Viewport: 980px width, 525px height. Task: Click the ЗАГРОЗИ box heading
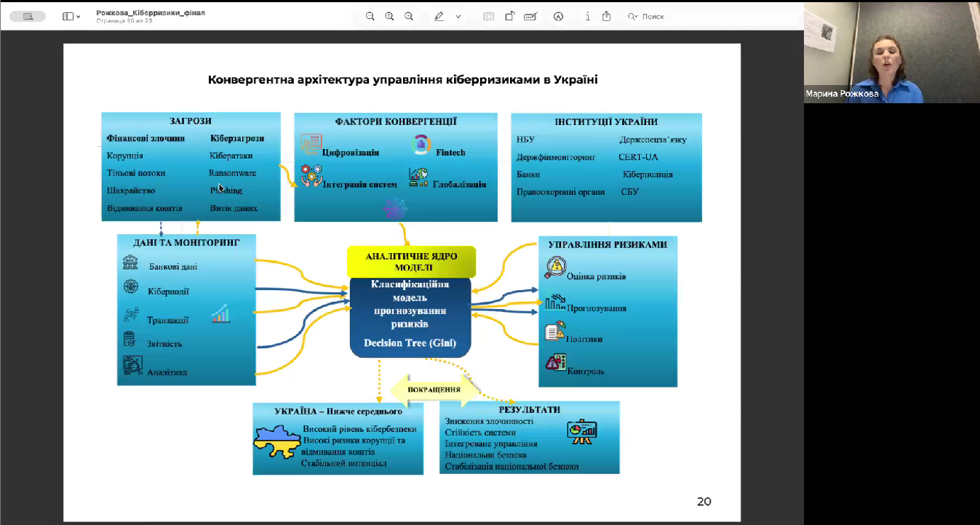pyautogui.click(x=191, y=121)
